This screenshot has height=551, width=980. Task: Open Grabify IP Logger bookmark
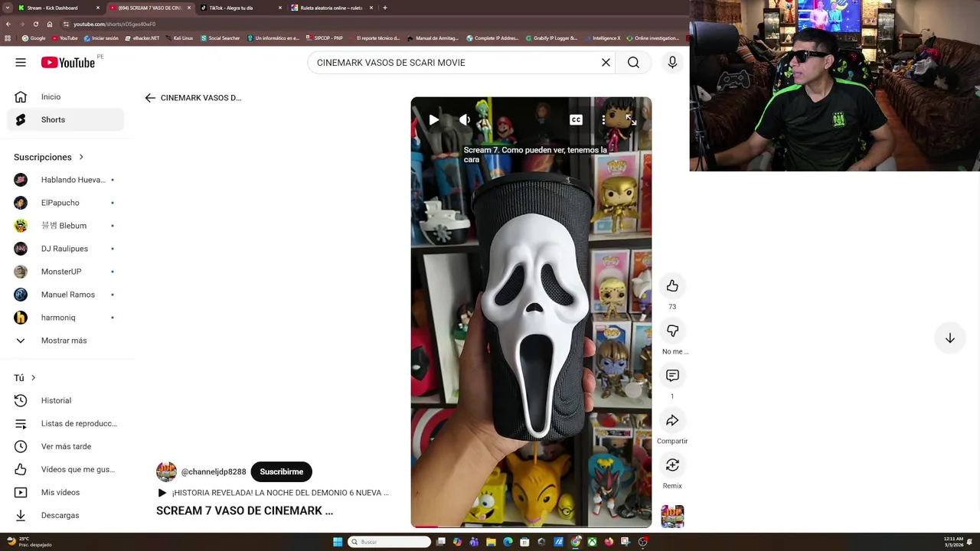(x=551, y=38)
